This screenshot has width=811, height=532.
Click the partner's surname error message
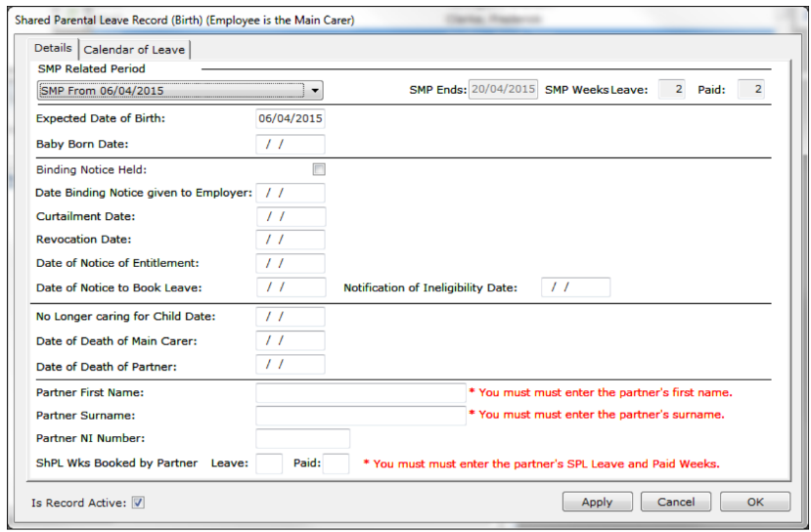pyautogui.click(x=597, y=415)
